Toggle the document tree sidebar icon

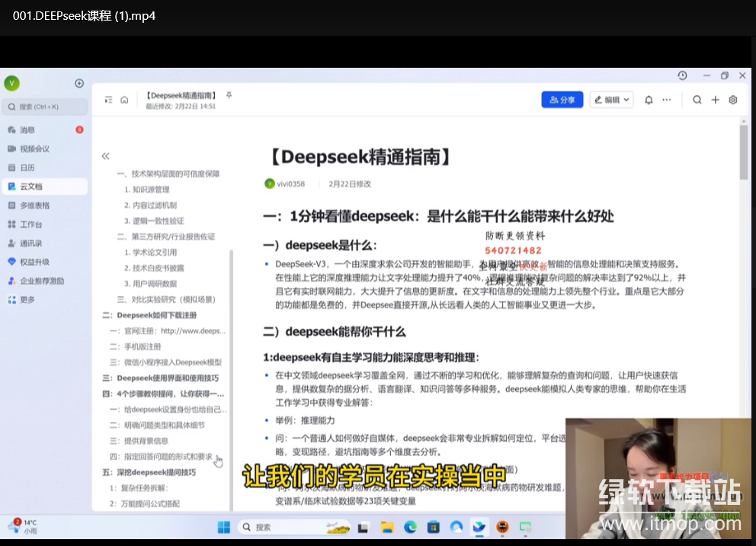tap(108, 100)
